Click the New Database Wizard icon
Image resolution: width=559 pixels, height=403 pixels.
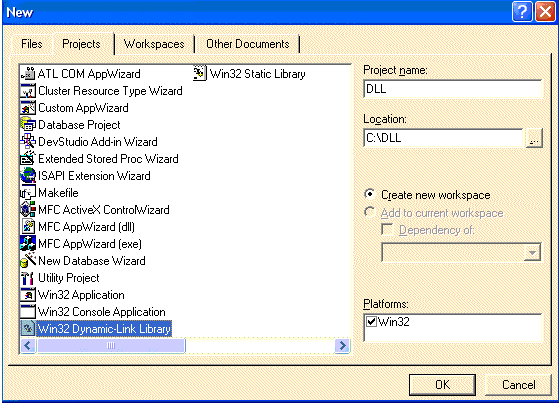pyautogui.click(x=28, y=260)
